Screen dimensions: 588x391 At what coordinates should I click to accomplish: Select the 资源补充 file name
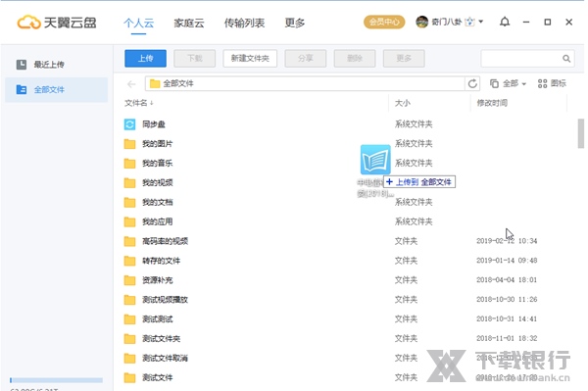tap(157, 280)
